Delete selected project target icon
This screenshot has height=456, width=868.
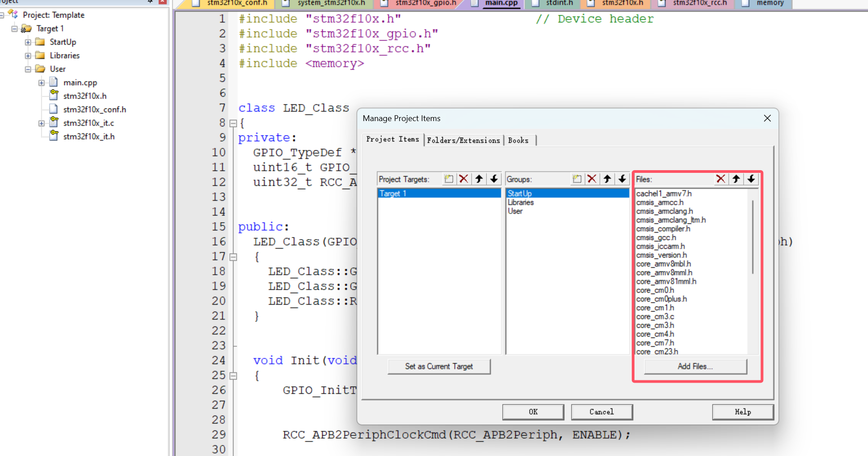point(463,179)
